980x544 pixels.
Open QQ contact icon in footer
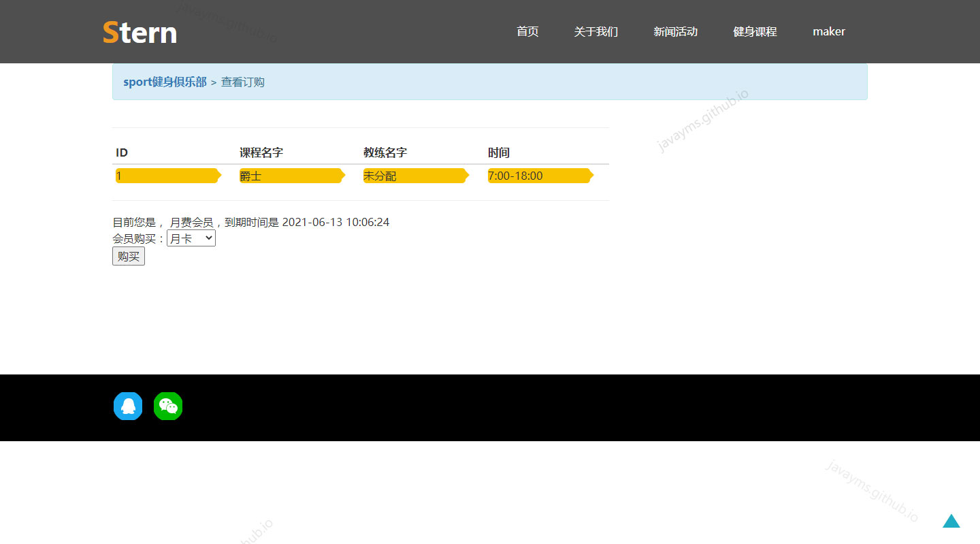click(x=128, y=406)
